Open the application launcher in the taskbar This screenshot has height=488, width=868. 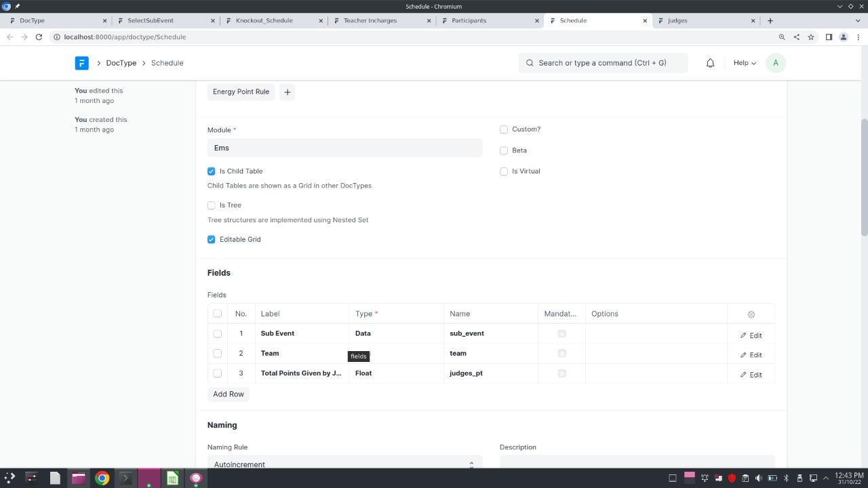(x=11, y=478)
